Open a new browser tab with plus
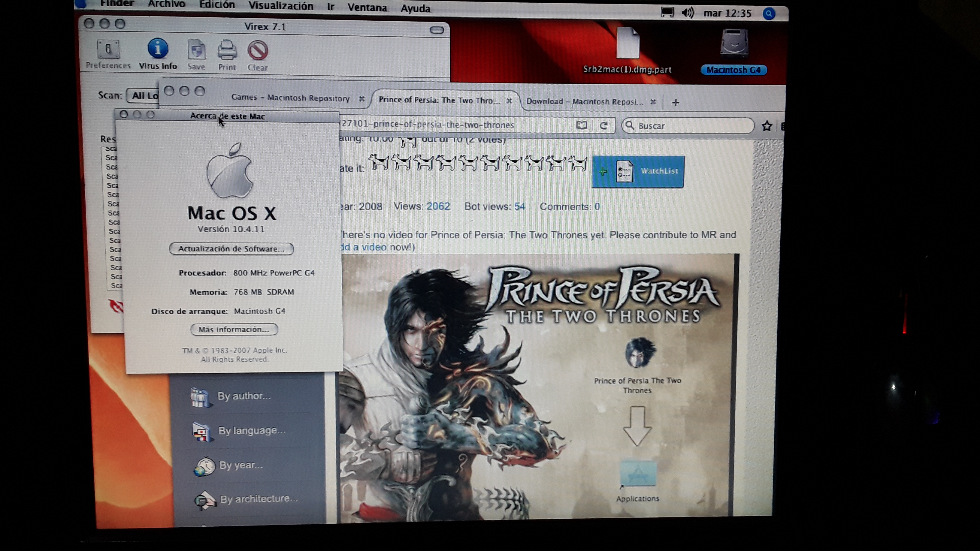980x551 pixels. pyautogui.click(x=676, y=103)
